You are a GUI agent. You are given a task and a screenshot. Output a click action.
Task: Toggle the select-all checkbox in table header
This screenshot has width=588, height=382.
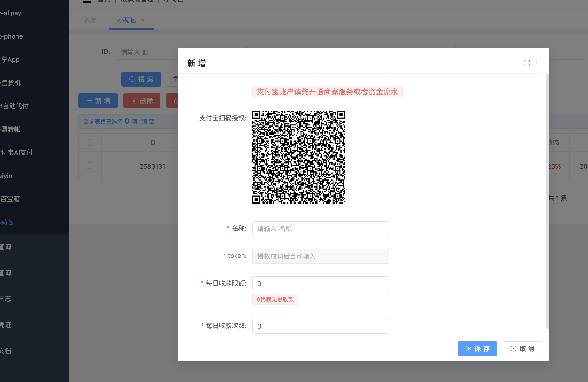(x=90, y=143)
